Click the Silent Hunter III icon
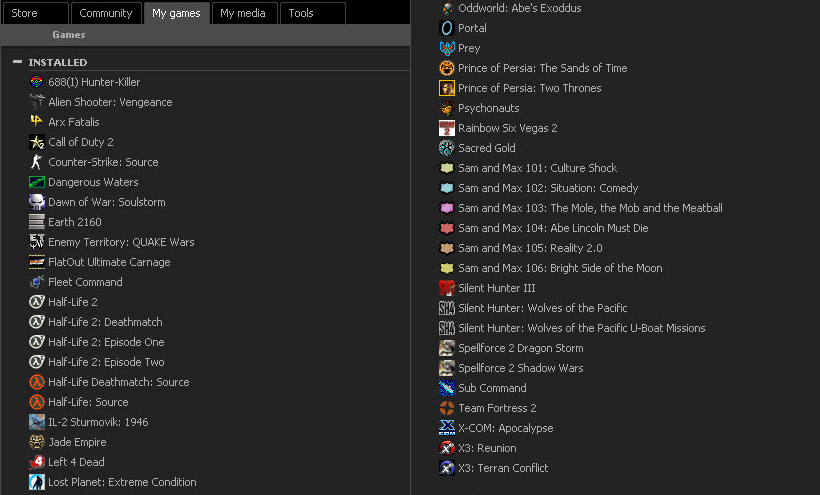Screen dimensions: 820x495 coord(447,288)
